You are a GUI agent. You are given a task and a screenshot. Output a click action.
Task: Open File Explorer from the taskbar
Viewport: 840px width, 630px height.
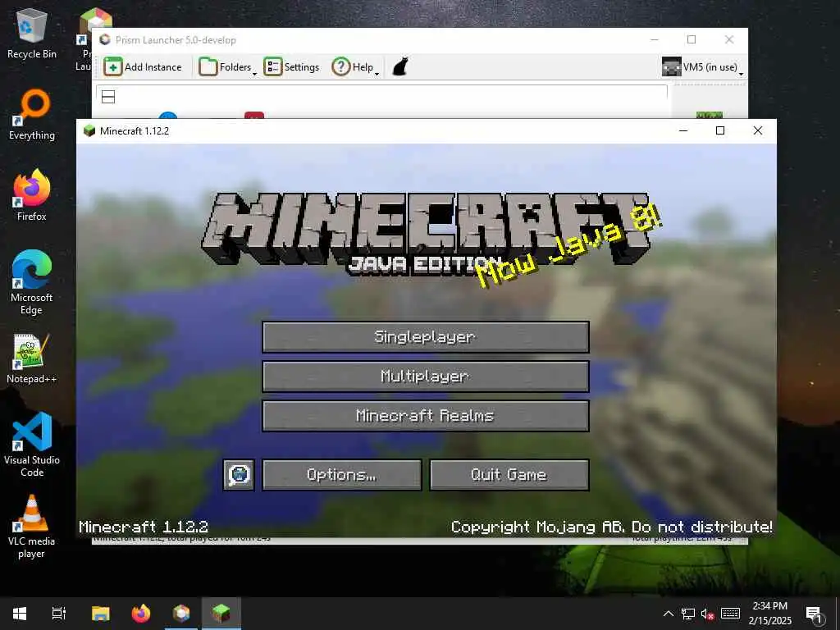tap(101, 614)
